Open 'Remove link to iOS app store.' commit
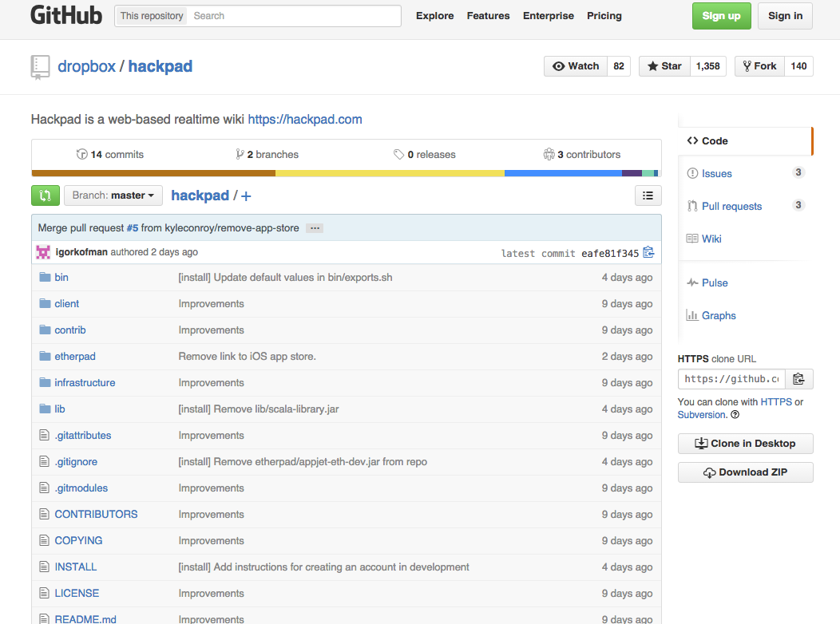The image size is (840, 624). pyautogui.click(x=247, y=356)
